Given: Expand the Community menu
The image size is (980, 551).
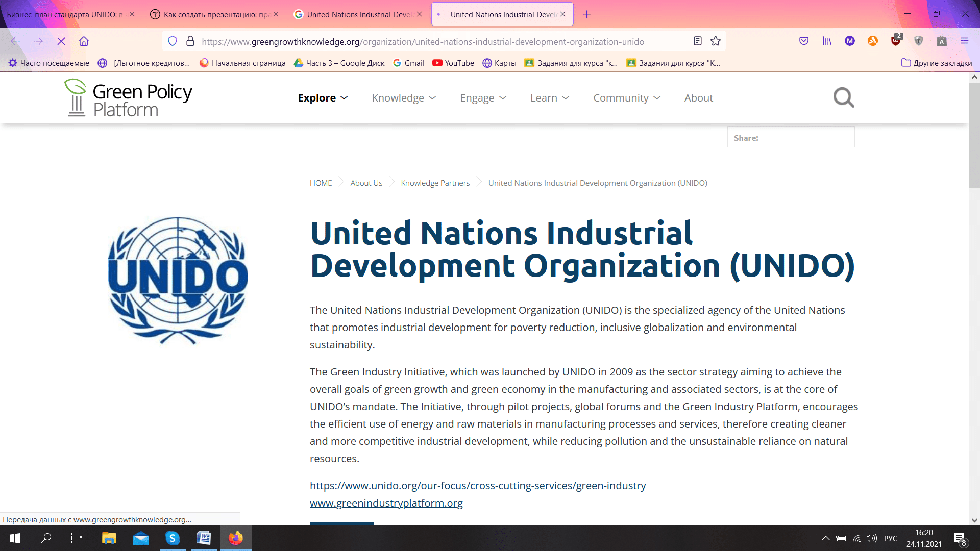Looking at the screenshot, I should 627,98.
